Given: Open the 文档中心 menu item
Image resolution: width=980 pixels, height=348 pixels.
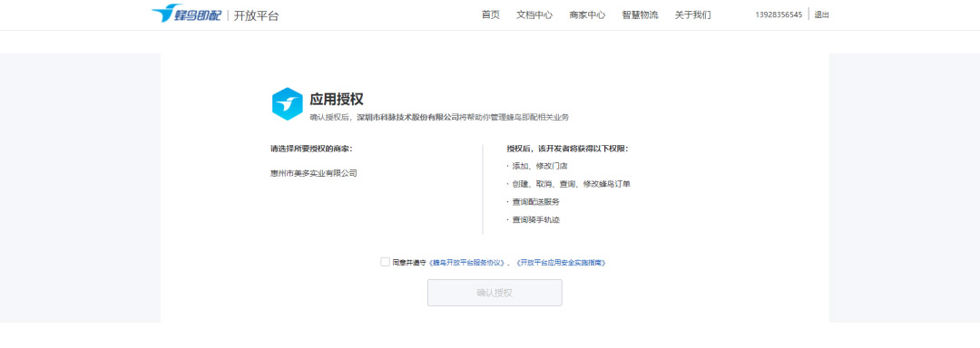Looking at the screenshot, I should (x=534, y=15).
